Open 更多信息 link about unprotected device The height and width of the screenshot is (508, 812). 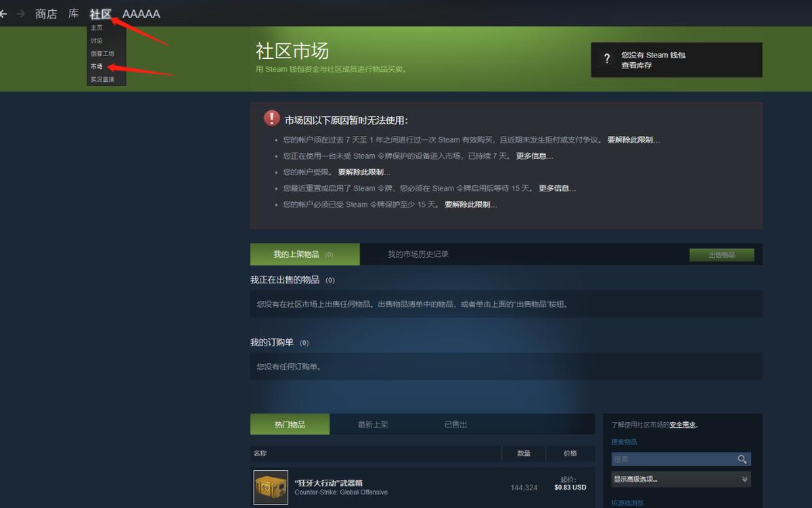535,156
